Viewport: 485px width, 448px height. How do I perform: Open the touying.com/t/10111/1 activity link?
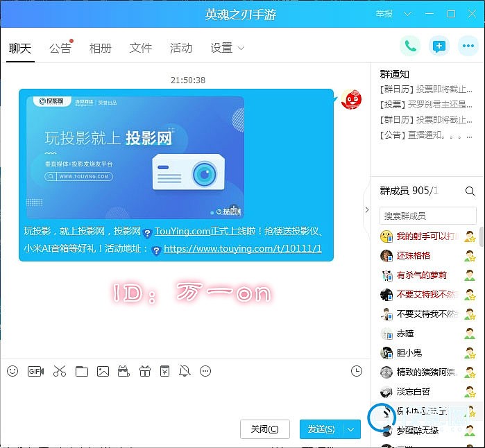(243, 248)
